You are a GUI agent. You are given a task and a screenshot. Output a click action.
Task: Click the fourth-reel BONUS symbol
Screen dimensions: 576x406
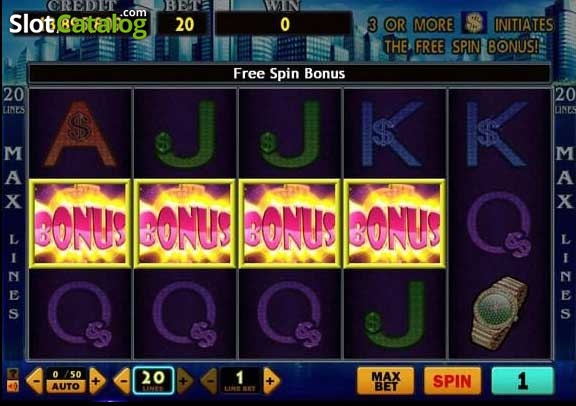(x=394, y=223)
